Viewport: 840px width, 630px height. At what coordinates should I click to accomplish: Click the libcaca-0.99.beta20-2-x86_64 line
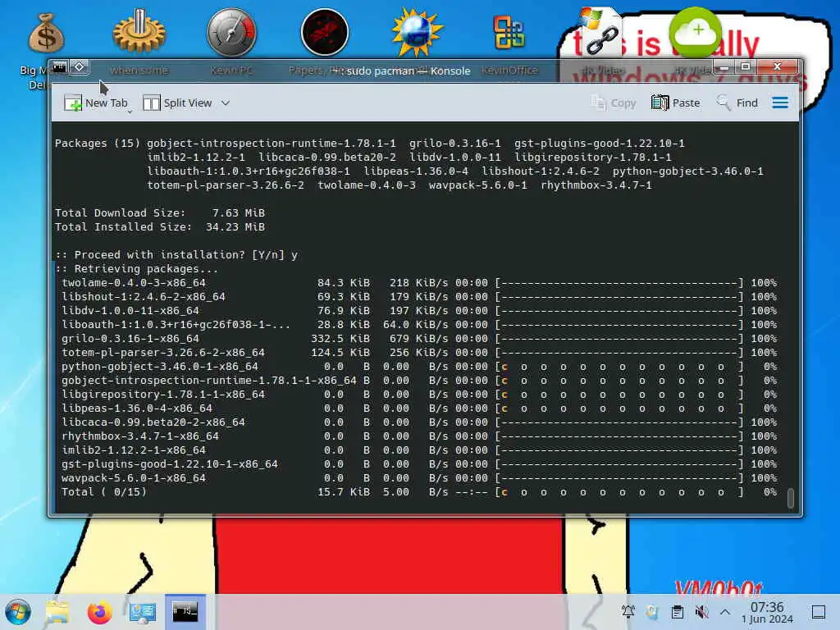click(x=419, y=422)
